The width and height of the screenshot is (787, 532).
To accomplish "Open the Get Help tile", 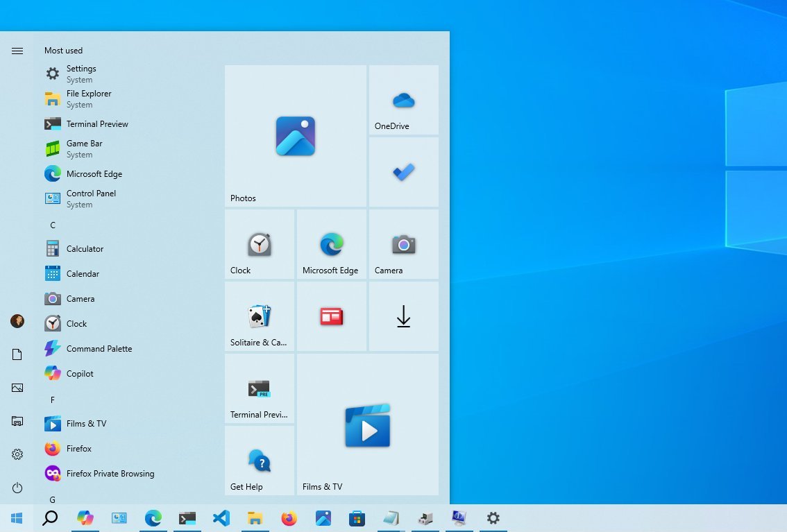I will pyautogui.click(x=260, y=461).
